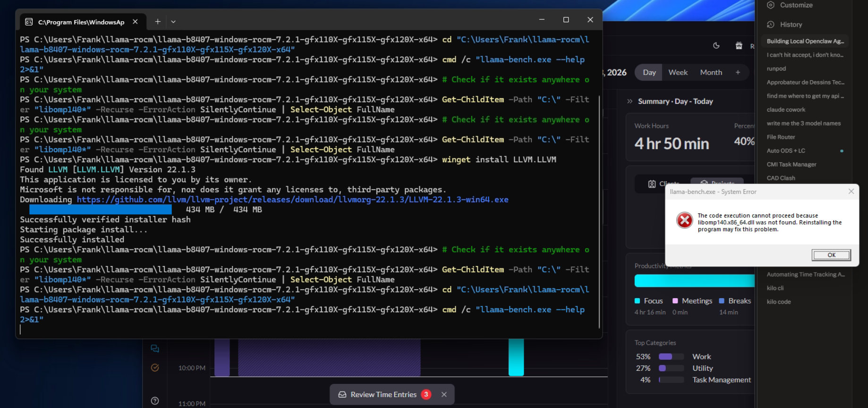
Task: Switch to the Week view
Action: (x=678, y=73)
